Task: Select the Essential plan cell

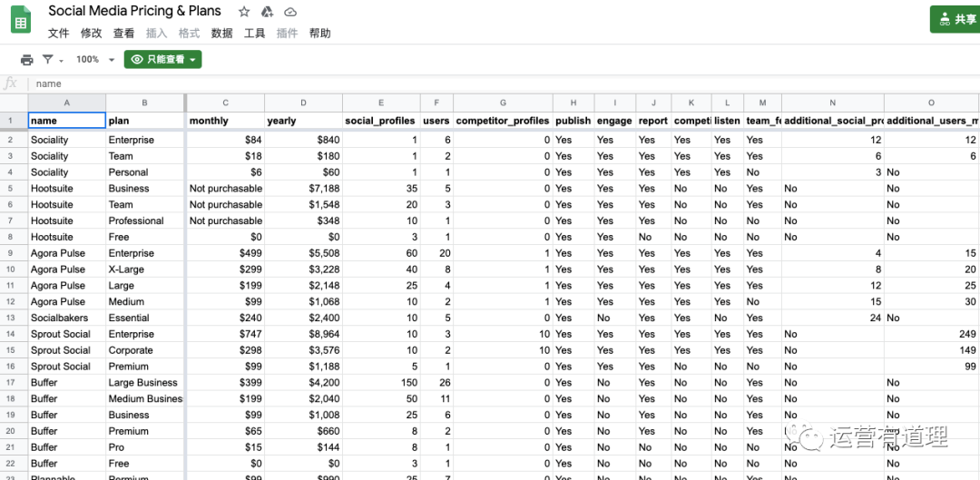Action: pyautogui.click(x=145, y=318)
